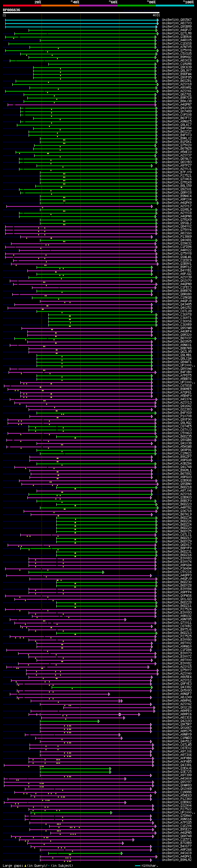This screenshot has height=868, width=197.
Task: Open hit UniRef100_Q9SBM9
Action: click(177, 26)
